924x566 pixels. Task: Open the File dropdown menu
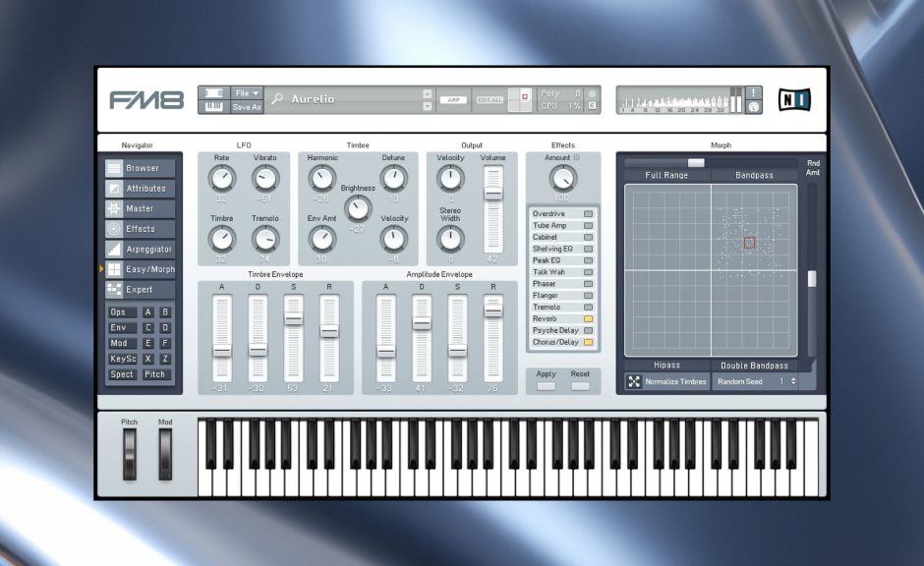click(246, 93)
